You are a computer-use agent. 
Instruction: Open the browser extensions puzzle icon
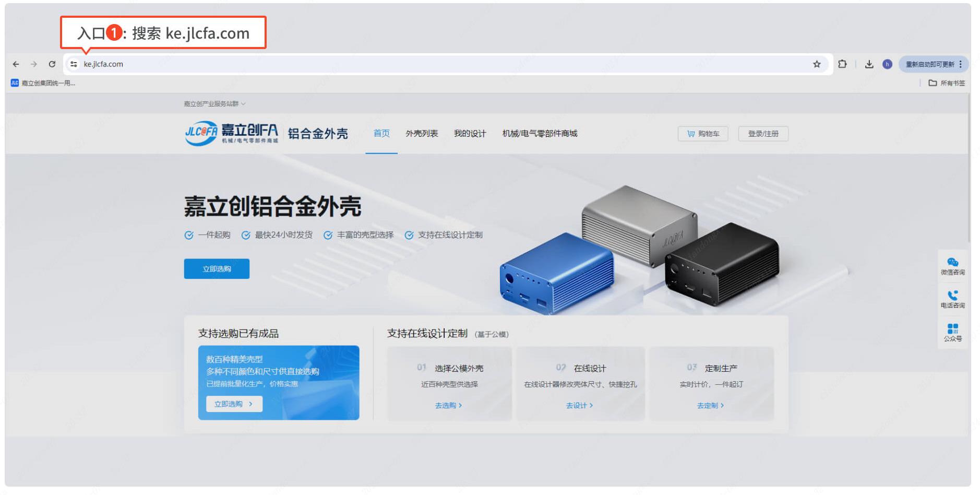(x=842, y=64)
